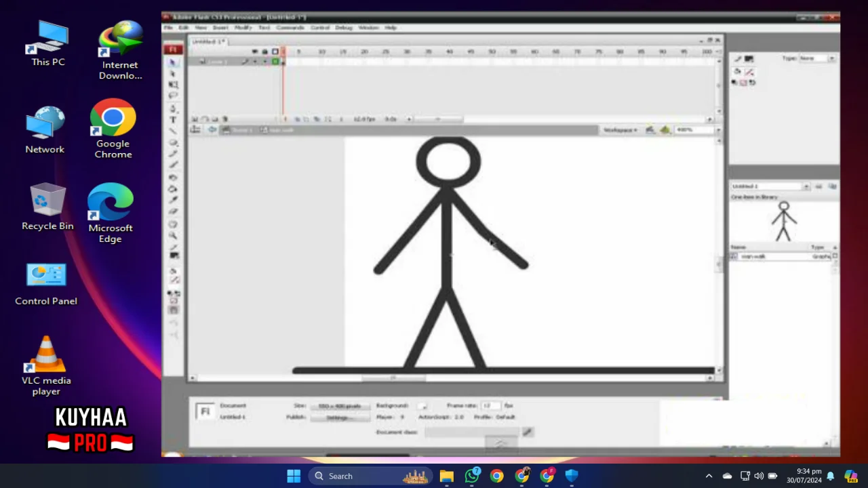
Task: Open File Explorer from the taskbar
Action: tap(446, 476)
